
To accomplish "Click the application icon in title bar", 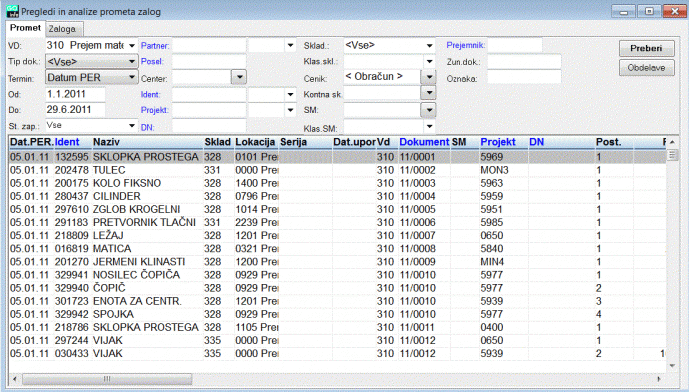I will (x=13, y=11).
